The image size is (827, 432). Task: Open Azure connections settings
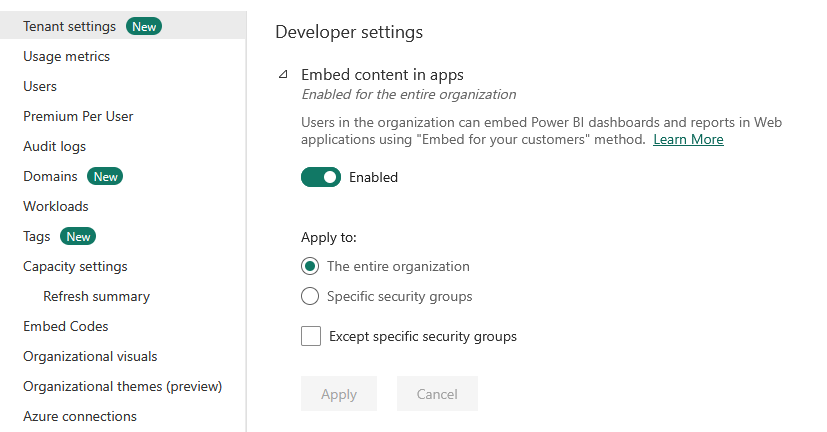point(80,416)
